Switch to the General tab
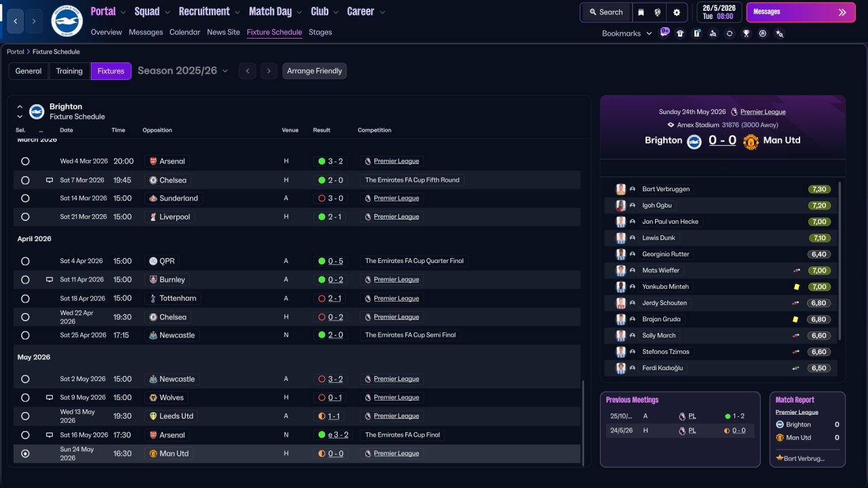This screenshot has width=868, height=488. pos(28,71)
